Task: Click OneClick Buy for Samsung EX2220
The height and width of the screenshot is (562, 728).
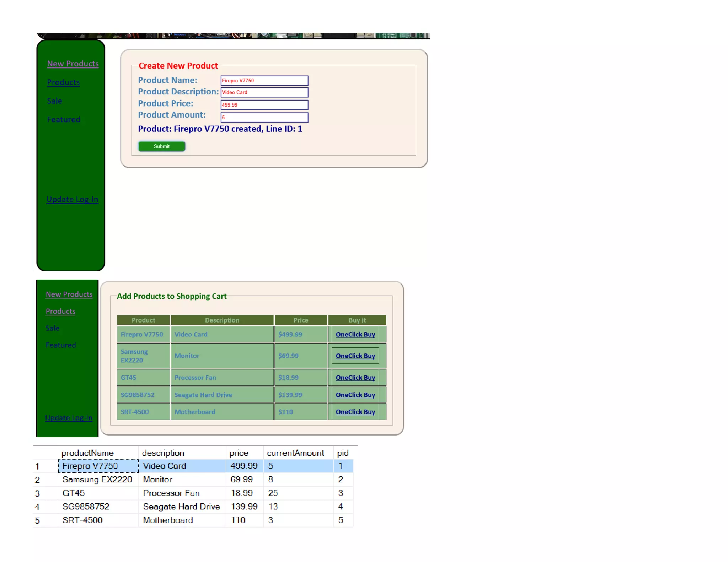Action: click(x=355, y=356)
